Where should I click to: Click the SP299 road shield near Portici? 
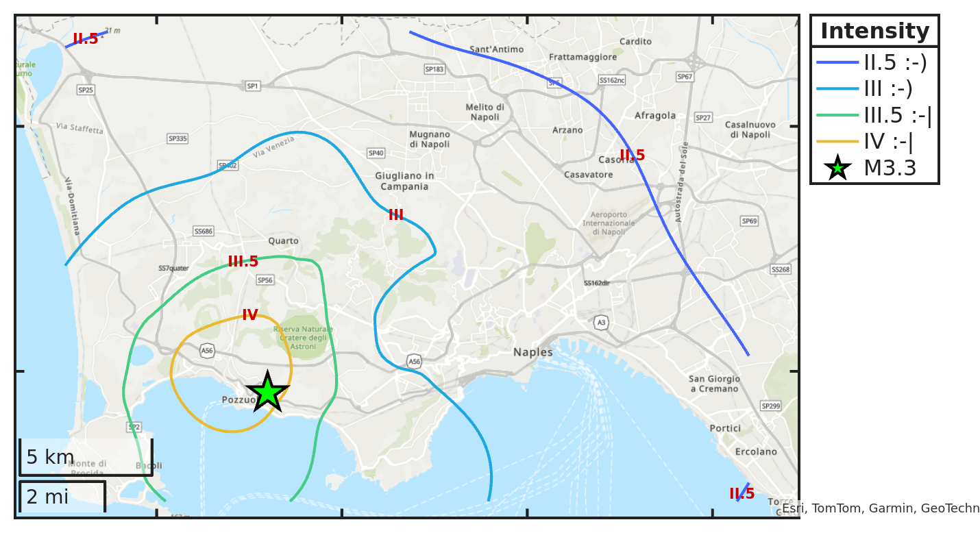[771, 406]
